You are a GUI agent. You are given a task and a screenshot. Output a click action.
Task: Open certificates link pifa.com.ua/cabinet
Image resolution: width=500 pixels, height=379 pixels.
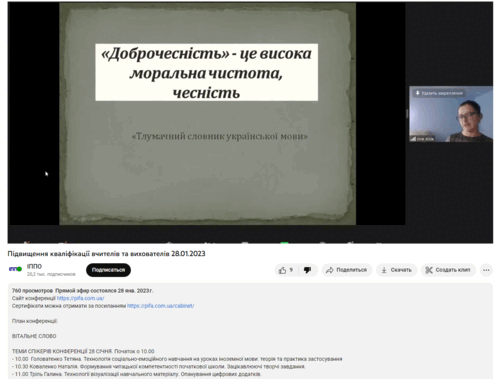click(160, 306)
